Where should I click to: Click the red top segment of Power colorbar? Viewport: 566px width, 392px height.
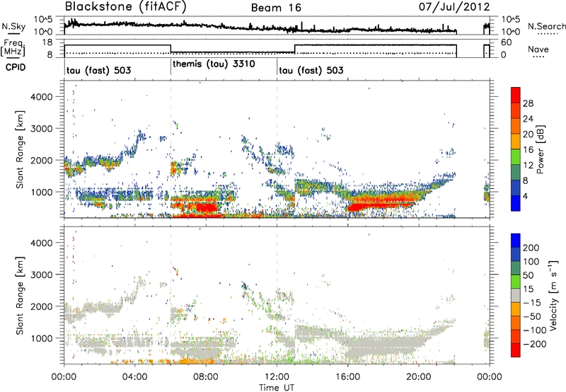(516, 95)
